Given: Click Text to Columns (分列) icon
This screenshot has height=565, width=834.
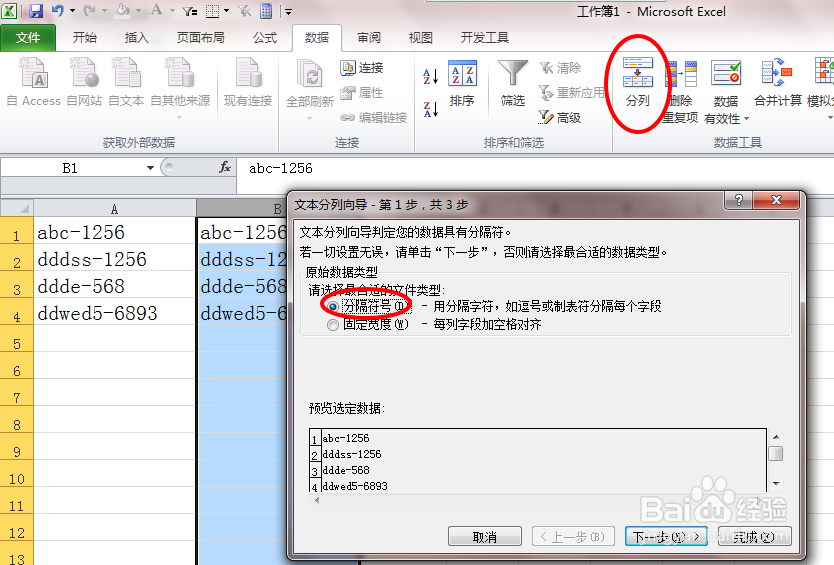Looking at the screenshot, I should point(638,73).
